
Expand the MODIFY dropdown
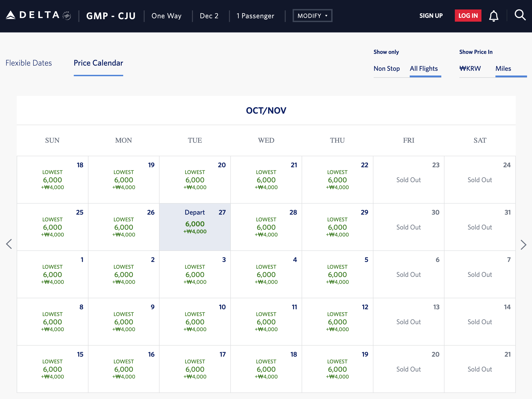point(312,16)
